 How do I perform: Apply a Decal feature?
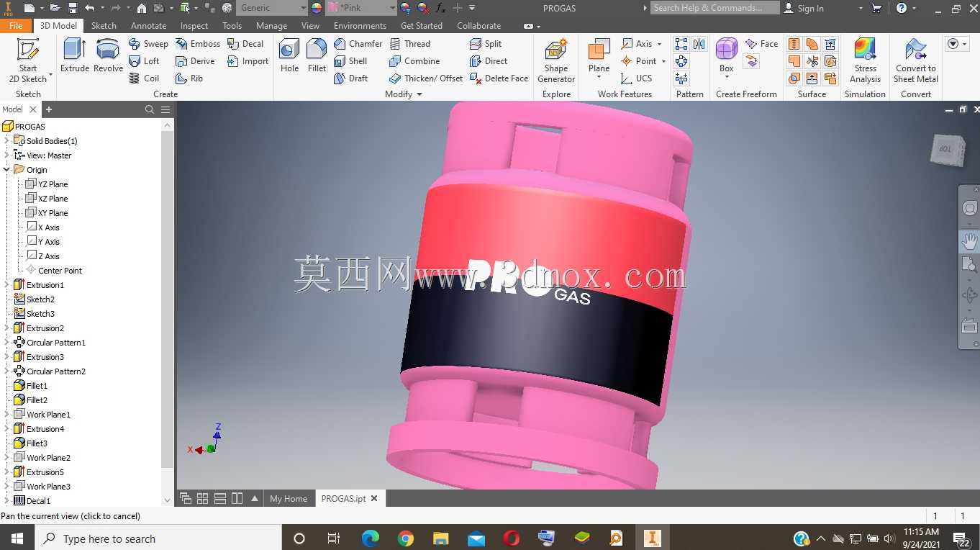pyautogui.click(x=245, y=44)
